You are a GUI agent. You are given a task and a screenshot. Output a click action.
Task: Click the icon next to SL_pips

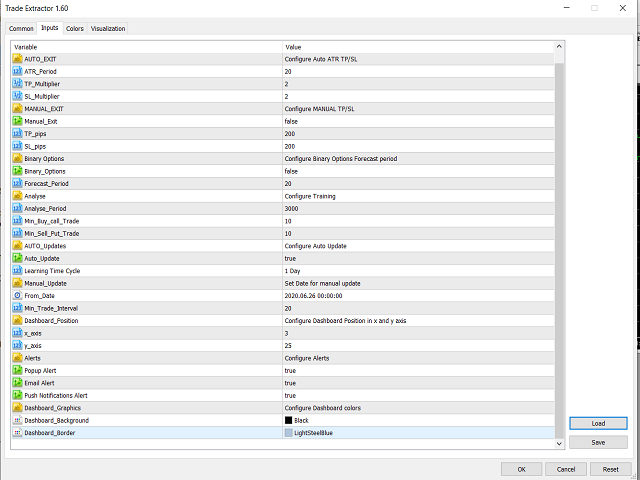pyautogui.click(x=17, y=146)
